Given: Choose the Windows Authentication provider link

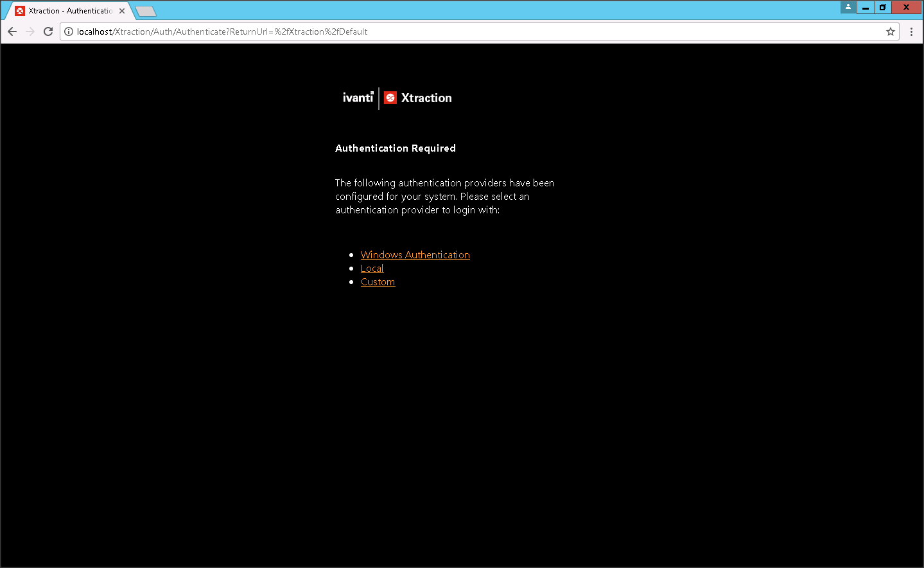Looking at the screenshot, I should coord(415,255).
